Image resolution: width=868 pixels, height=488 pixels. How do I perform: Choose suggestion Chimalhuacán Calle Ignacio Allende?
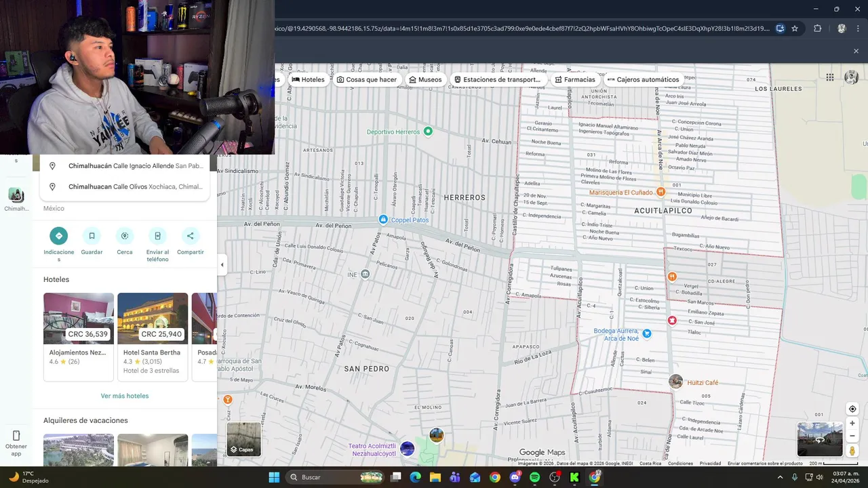pos(125,165)
